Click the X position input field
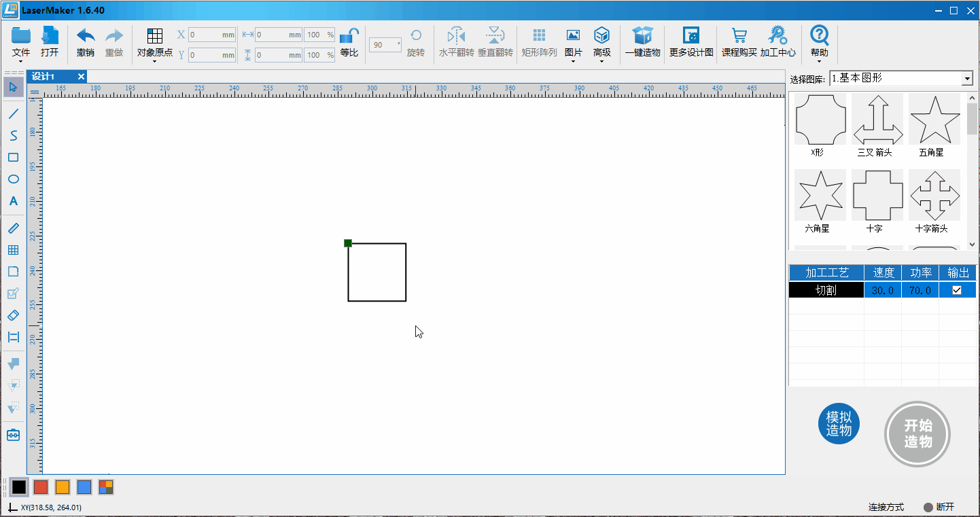Screen dimensions: 980x517 coord(212,35)
